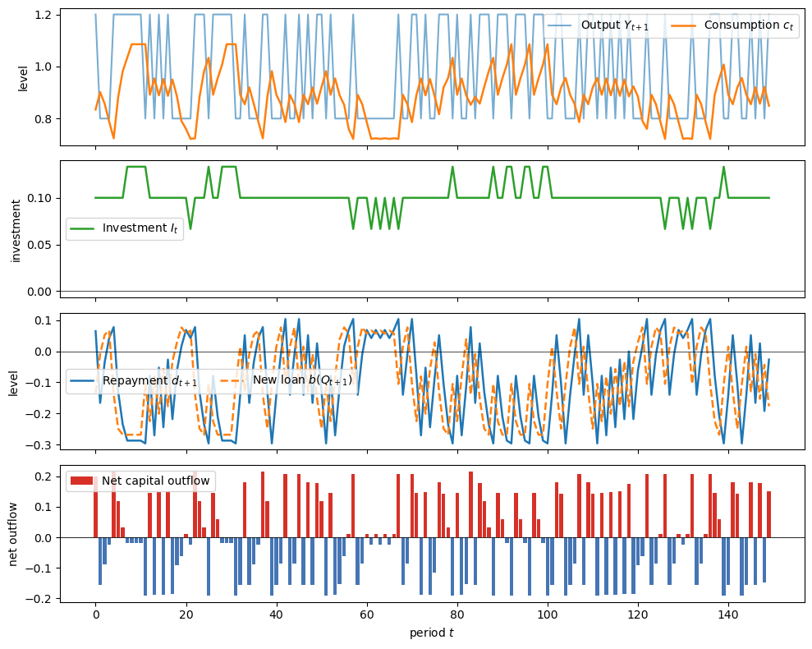This screenshot has width=812, height=649.
Task: Click the third panel 'level' y-axis label
Action: click(x=13, y=384)
